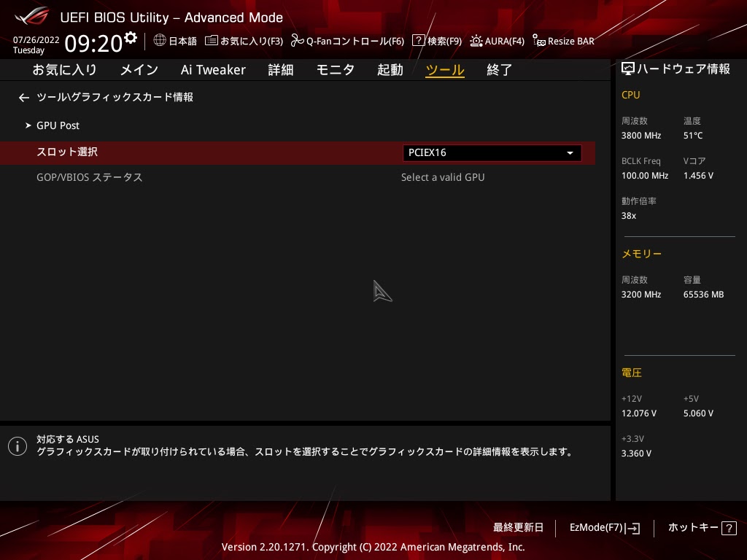747x560 pixels.
Task: Open the 起動 boot tab
Action: (390, 70)
